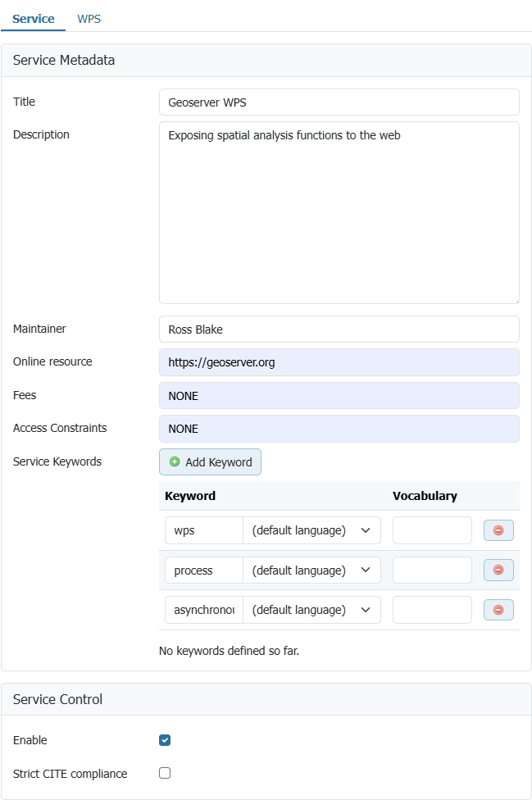The width and height of the screenshot is (532, 800).
Task: Click into the Fees field
Action: click(339, 396)
